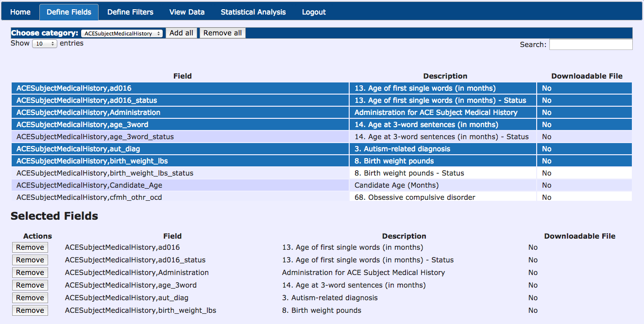Image resolution: width=644 pixels, height=324 pixels.
Task: Click Logout in navigation bar
Action: pyautogui.click(x=314, y=12)
